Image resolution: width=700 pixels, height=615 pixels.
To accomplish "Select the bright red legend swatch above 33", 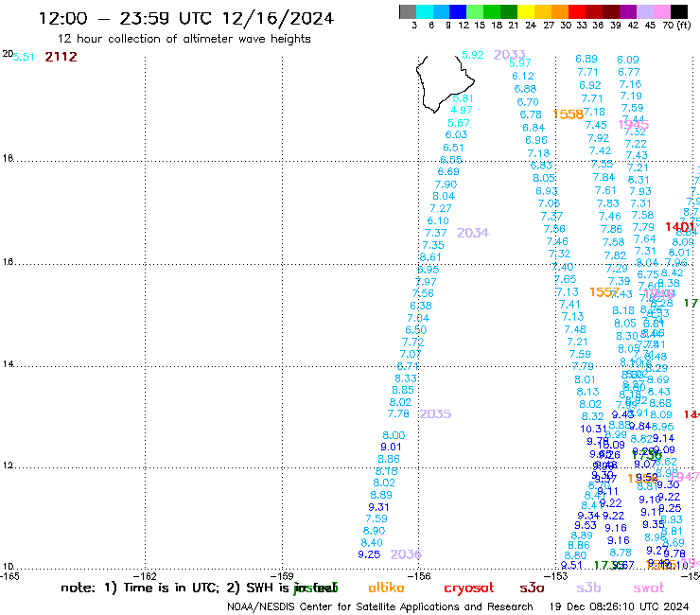I will click(x=577, y=11).
